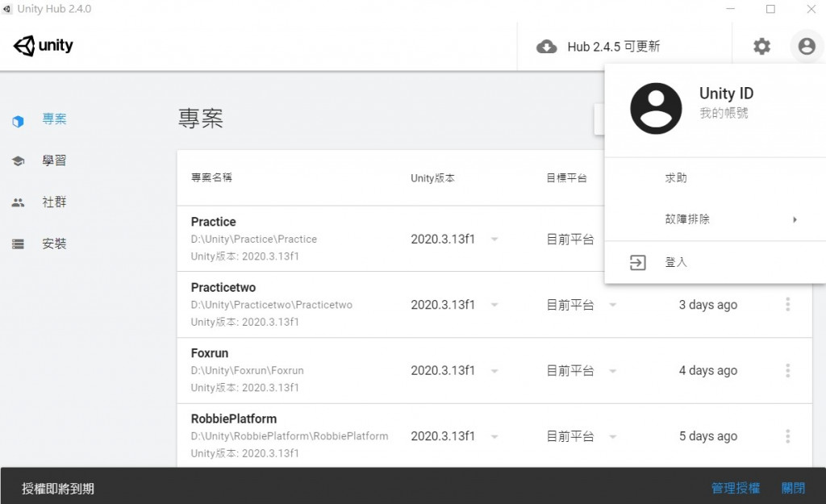Screen dimensions: 826x504
Task: Open target platform dropdown for Practicetwo
Action: pyautogui.click(x=613, y=305)
